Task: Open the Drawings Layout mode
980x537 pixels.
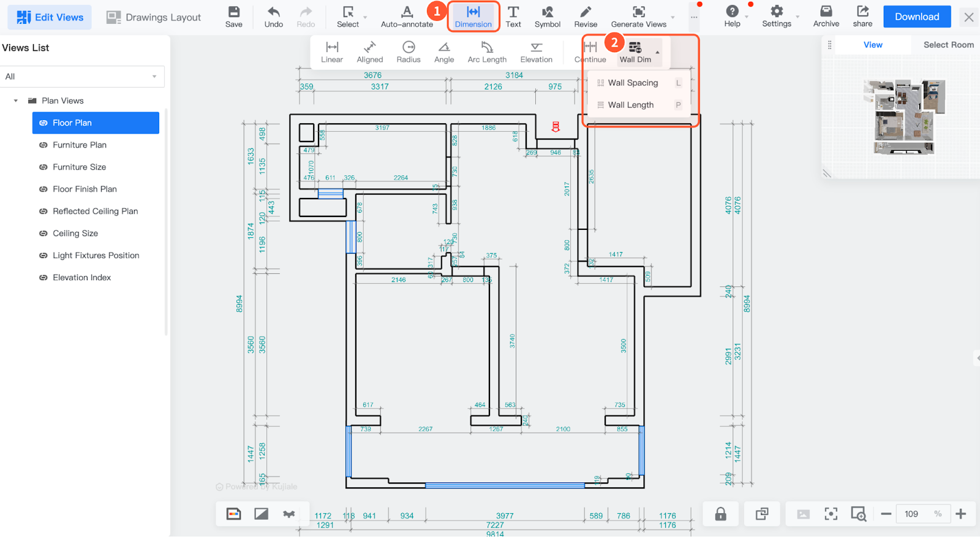Action: pos(154,17)
